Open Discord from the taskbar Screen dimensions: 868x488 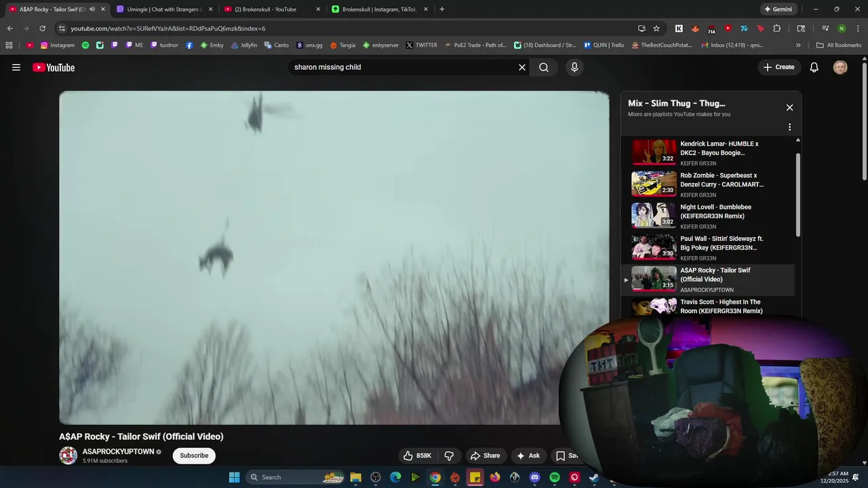tap(534, 477)
